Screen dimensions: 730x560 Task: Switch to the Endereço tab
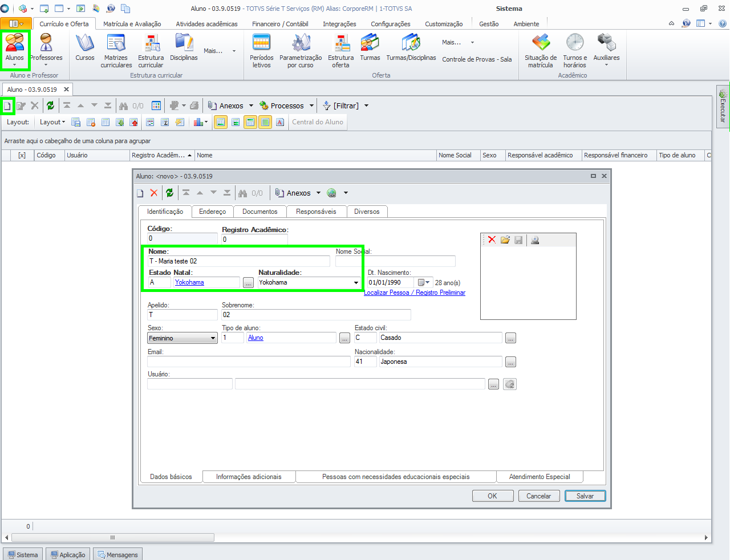[212, 212]
